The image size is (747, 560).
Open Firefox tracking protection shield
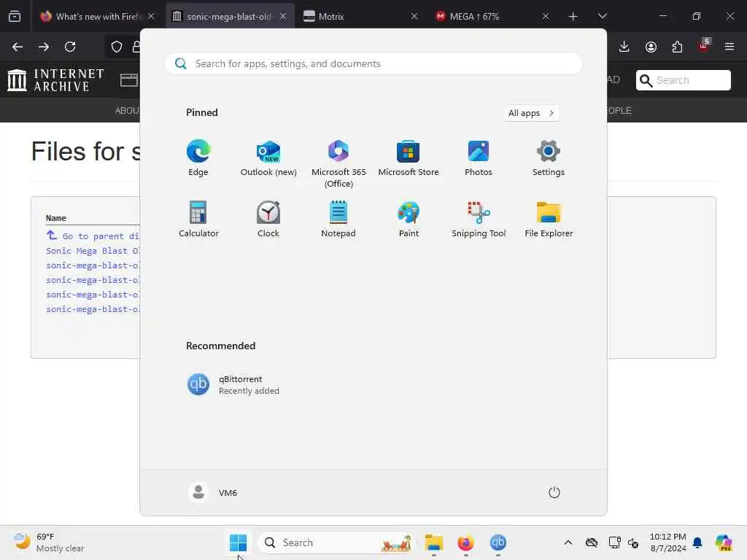point(117,47)
